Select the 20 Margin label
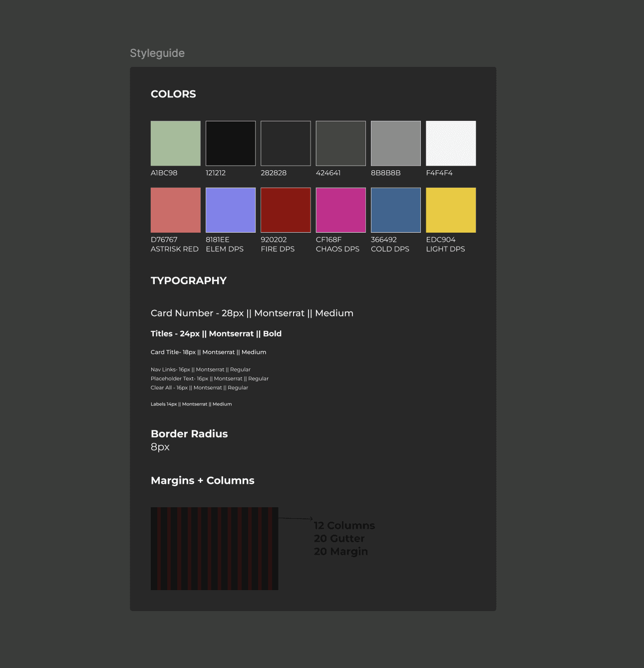 [341, 552]
